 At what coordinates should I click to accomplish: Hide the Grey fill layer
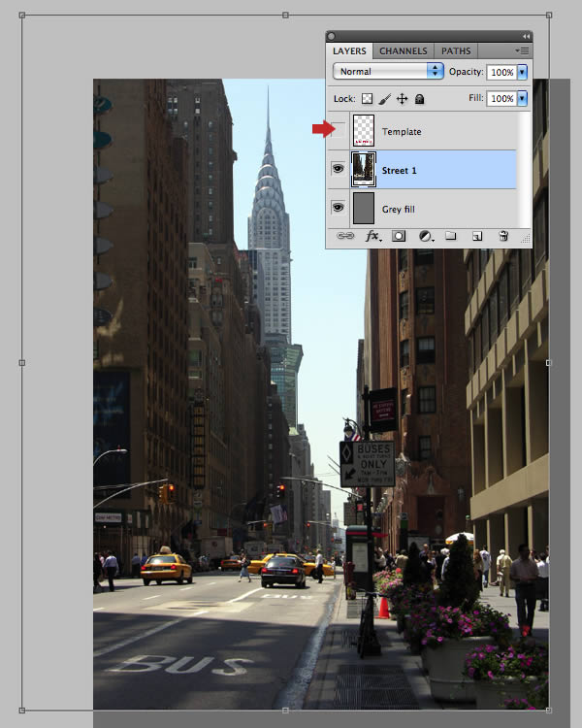[338, 207]
